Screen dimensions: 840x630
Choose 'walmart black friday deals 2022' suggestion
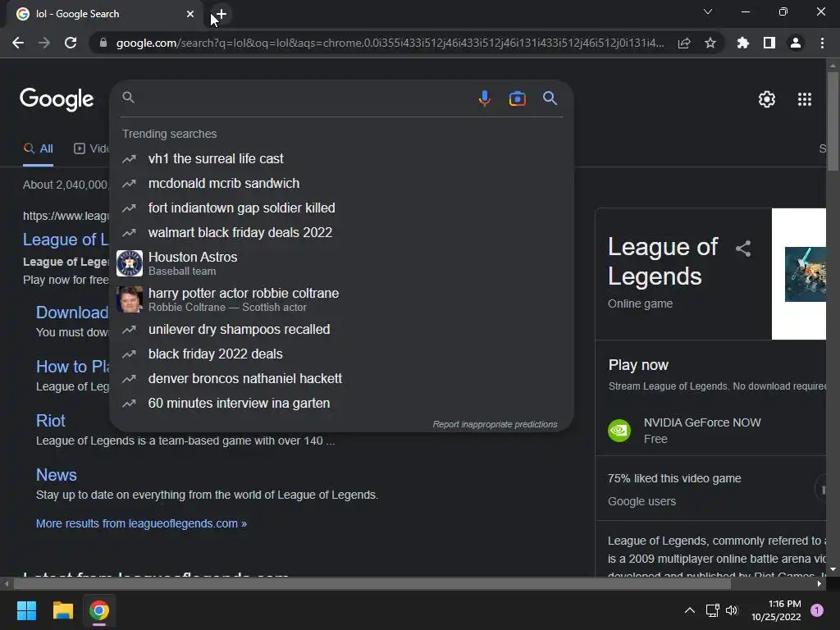(342, 232)
